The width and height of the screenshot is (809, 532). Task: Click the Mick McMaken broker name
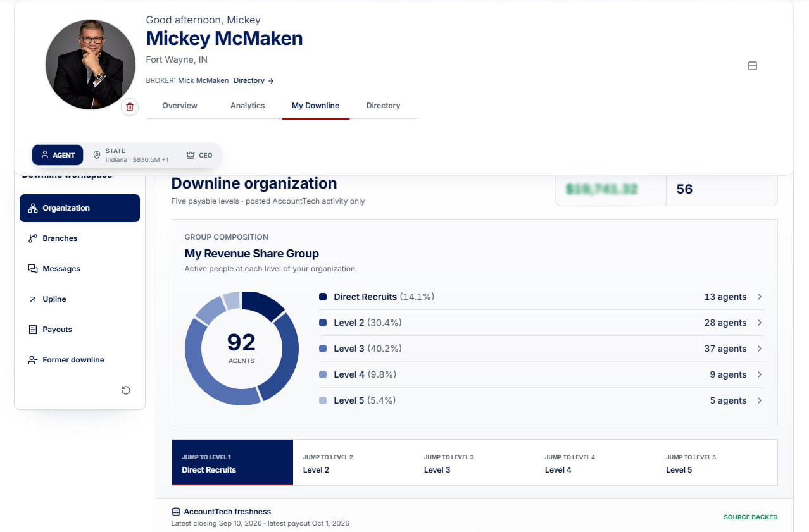203,80
